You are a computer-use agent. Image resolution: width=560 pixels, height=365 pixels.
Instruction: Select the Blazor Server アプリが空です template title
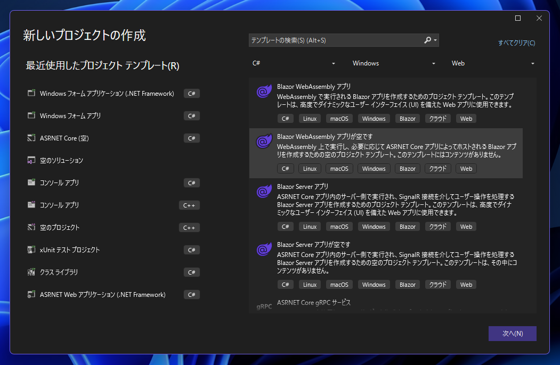314,245
